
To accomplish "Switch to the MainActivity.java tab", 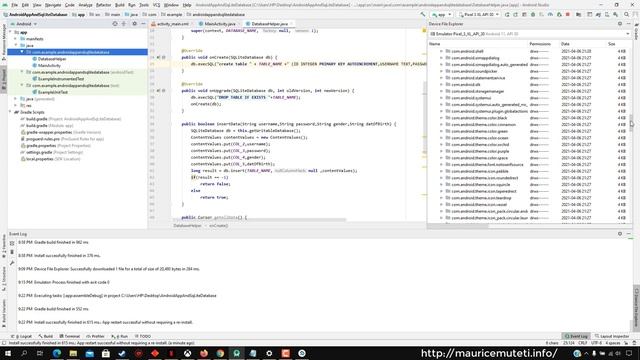I will (x=220, y=24).
